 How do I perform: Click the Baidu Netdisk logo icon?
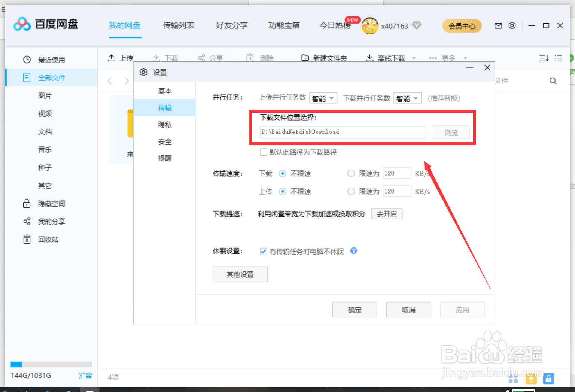(22, 24)
